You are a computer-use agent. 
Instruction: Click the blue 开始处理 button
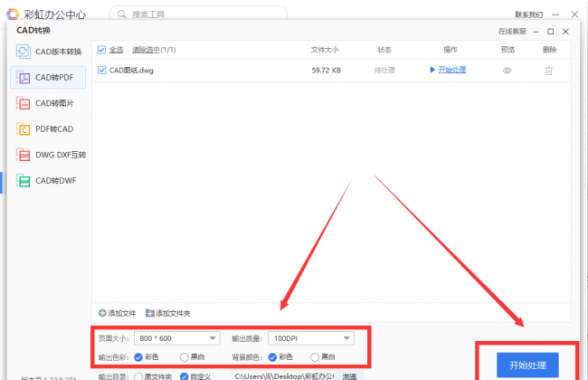coord(527,365)
